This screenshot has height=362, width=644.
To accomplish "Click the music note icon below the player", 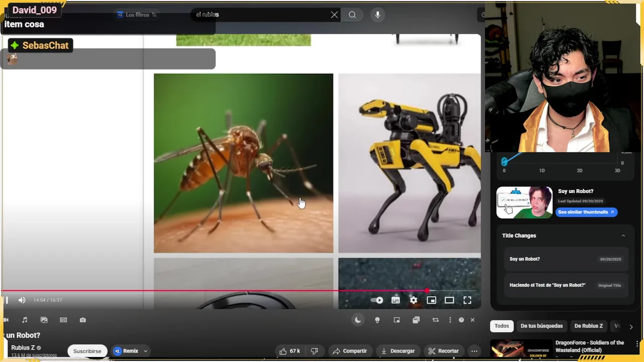I will (x=25, y=320).
